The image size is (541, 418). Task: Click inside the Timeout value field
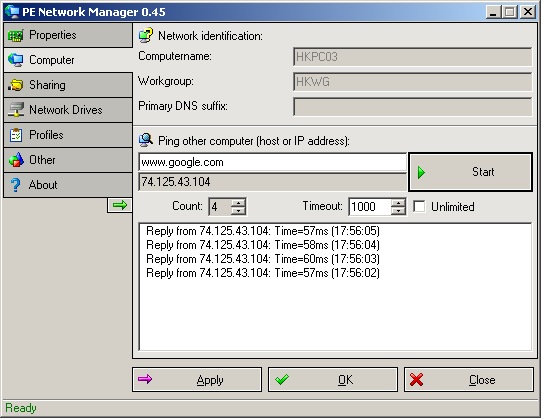point(370,207)
